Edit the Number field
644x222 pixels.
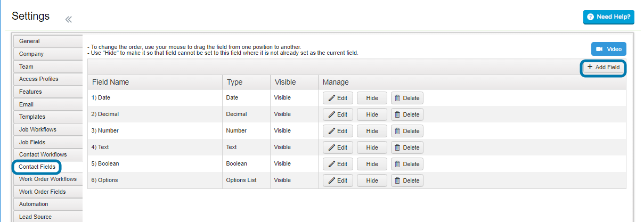(338, 131)
